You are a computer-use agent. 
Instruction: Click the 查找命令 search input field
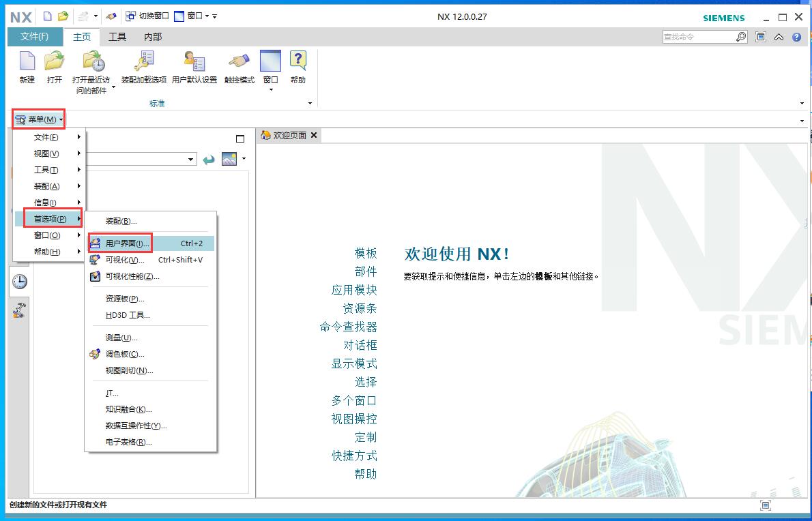click(698, 38)
